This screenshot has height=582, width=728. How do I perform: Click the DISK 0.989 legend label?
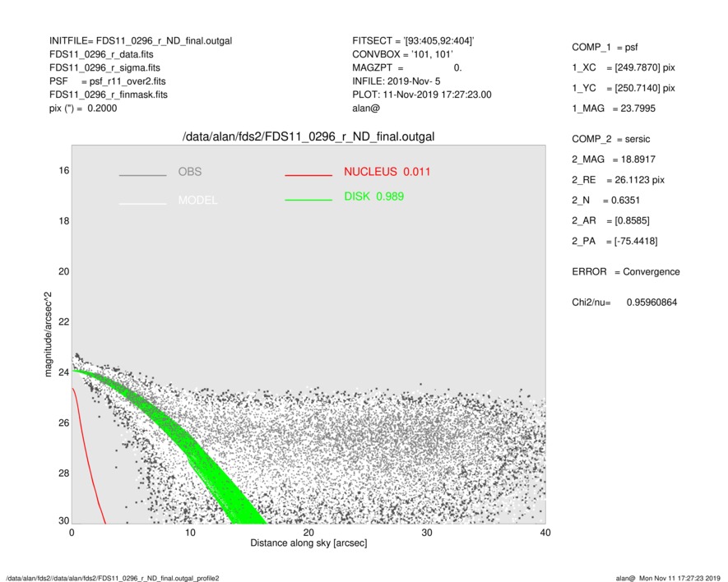373,196
